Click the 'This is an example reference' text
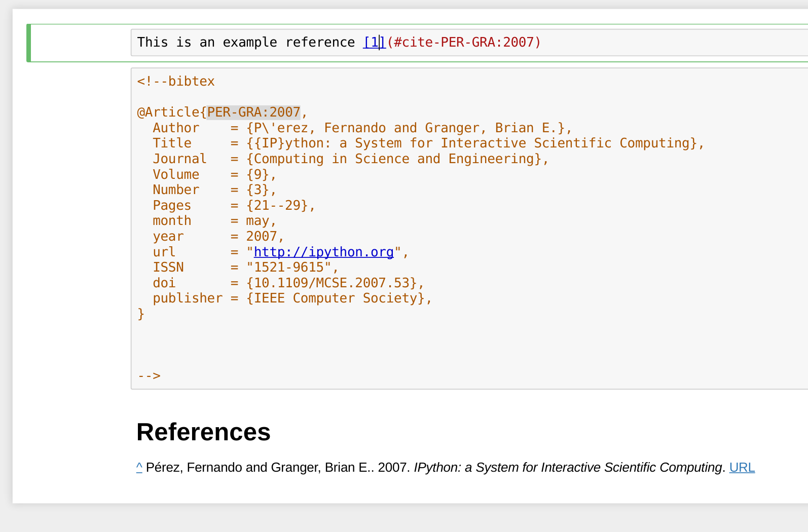808x532 pixels. pyautogui.click(x=246, y=42)
